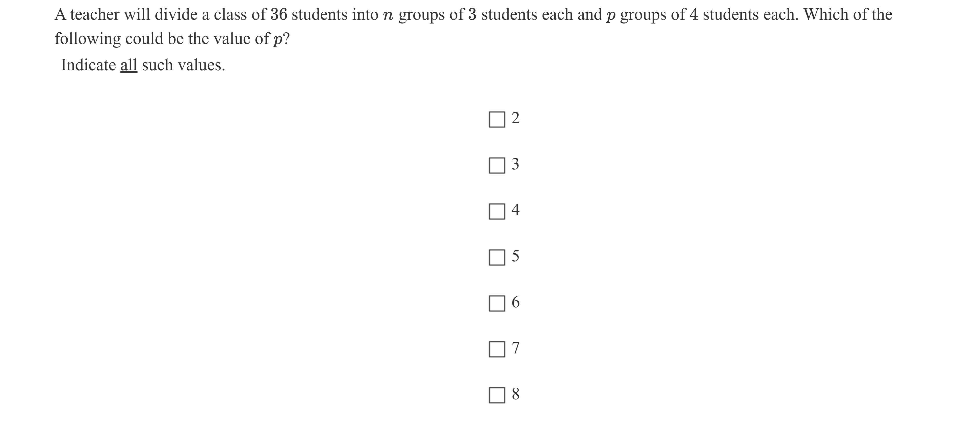Click the answer label '2'
The width and height of the screenshot is (980, 423).
pyautogui.click(x=515, y=118)
